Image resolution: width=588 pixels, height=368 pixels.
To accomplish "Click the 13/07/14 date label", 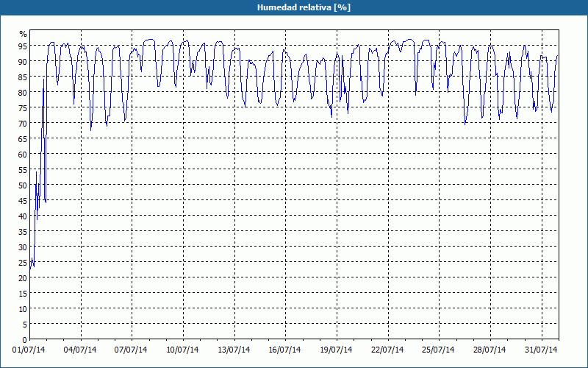I will point(234,350).
